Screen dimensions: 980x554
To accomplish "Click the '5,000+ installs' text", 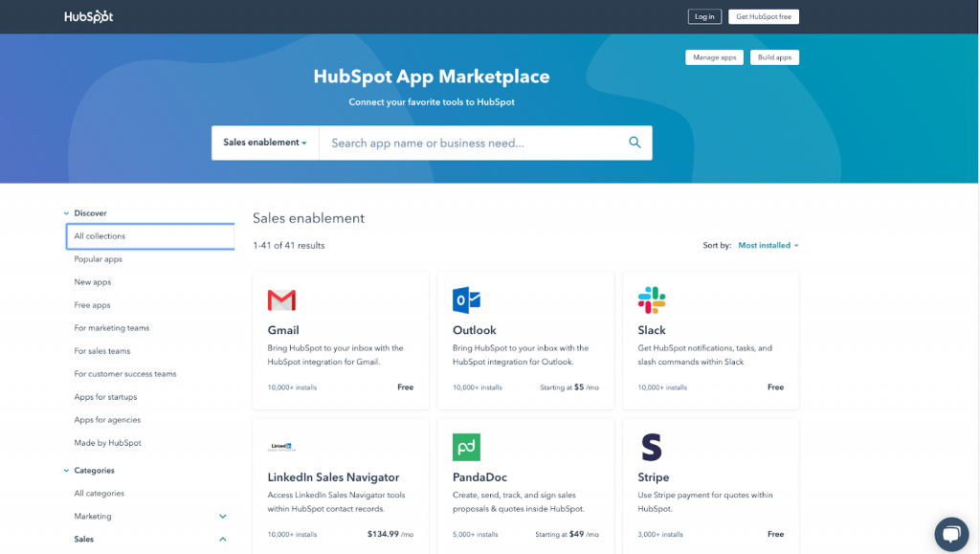I will point(475,535).
